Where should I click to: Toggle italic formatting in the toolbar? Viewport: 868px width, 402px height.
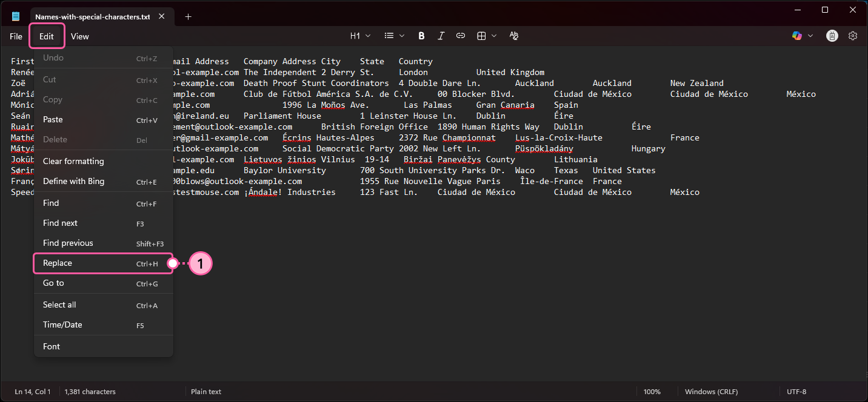click(441, 35)
